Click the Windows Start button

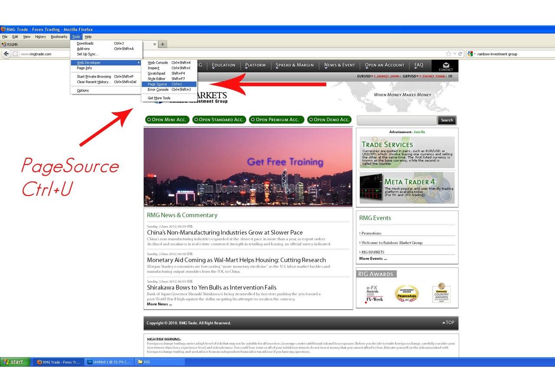click(16, 362)
